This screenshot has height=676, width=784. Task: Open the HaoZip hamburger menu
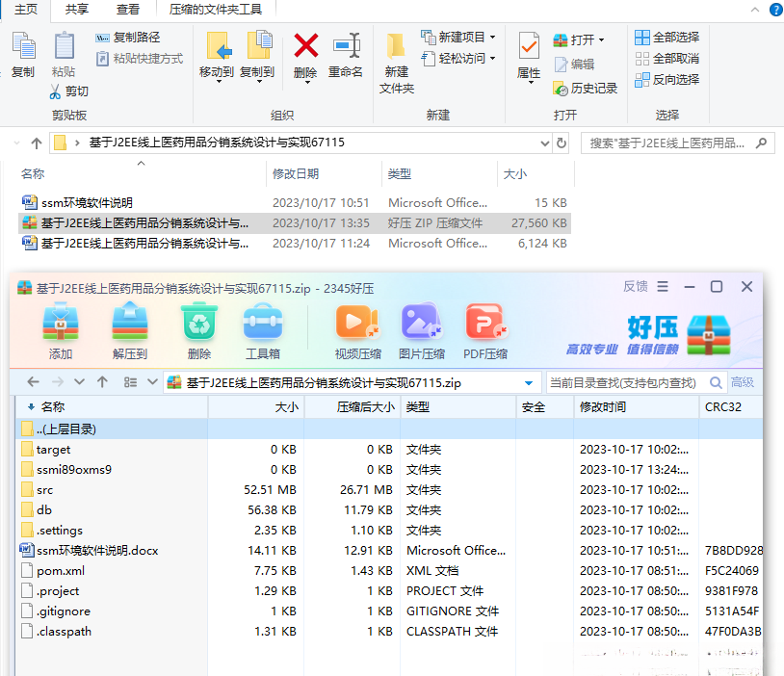coord(663,288)
